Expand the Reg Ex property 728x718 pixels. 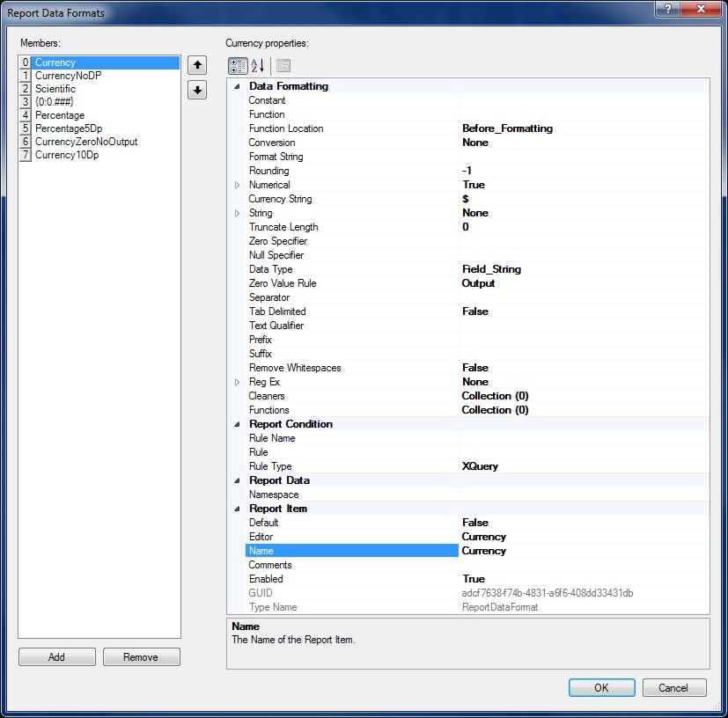236,382
